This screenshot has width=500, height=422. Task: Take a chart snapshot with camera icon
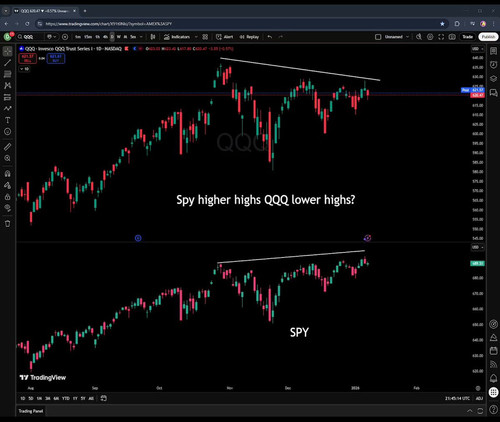click(452, 37)
